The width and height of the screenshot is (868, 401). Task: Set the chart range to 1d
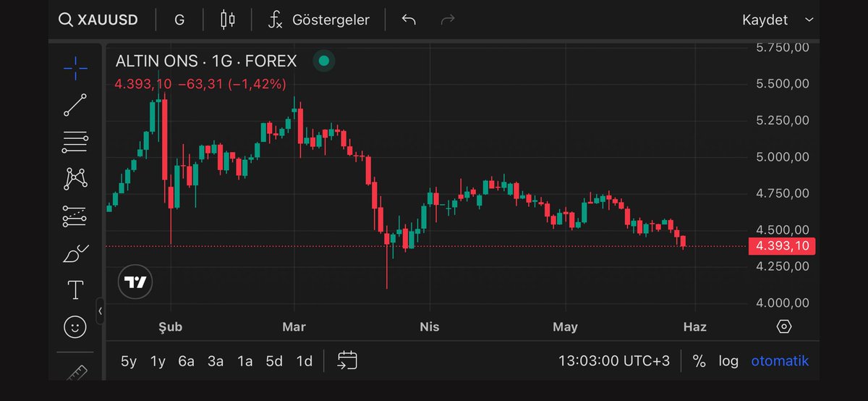pos(305,361)
